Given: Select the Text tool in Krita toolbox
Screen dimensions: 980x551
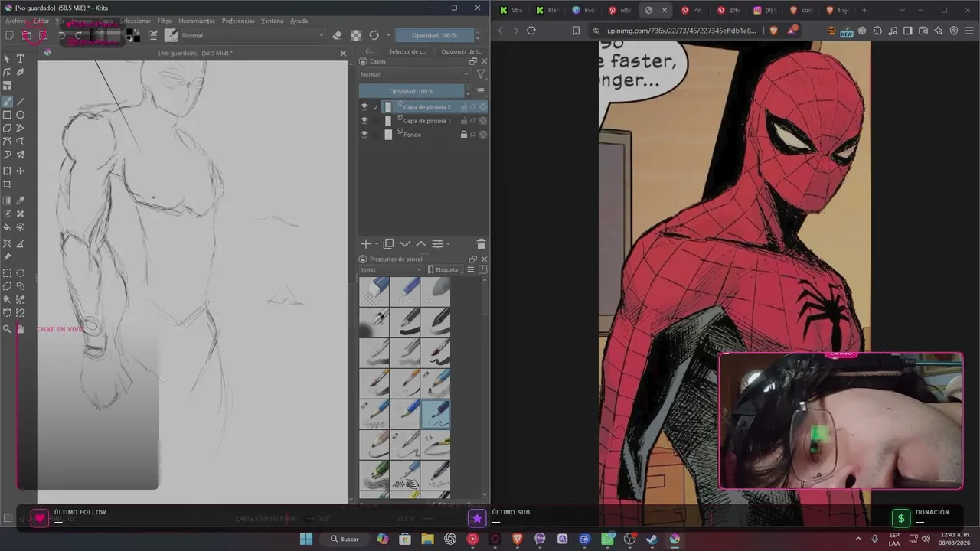Looking at the screenshot, I should click(21, 59).
